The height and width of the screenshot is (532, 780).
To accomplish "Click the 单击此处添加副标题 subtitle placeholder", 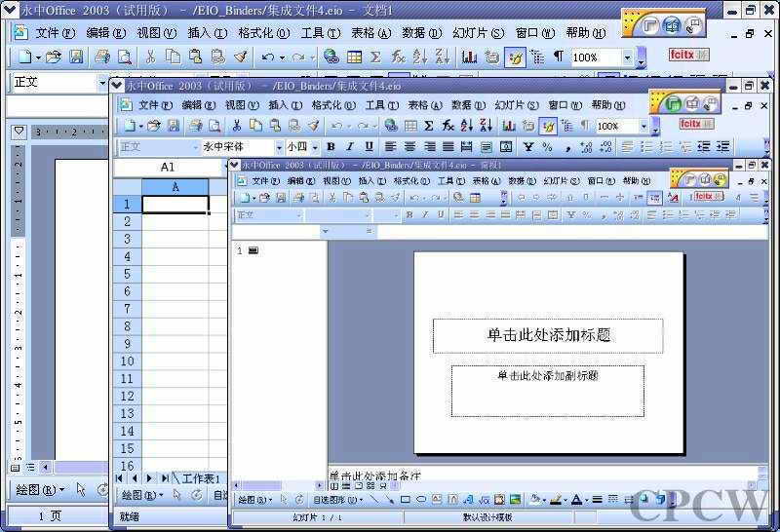I will coord(547,390).
